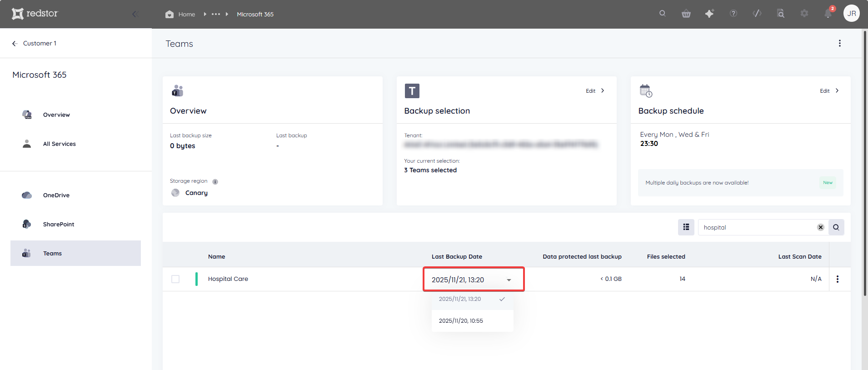Collapse the 2025/11/21, 13:20 backup date dropdown
Viewport: 868px width, 370px height.
coord(474,280)
